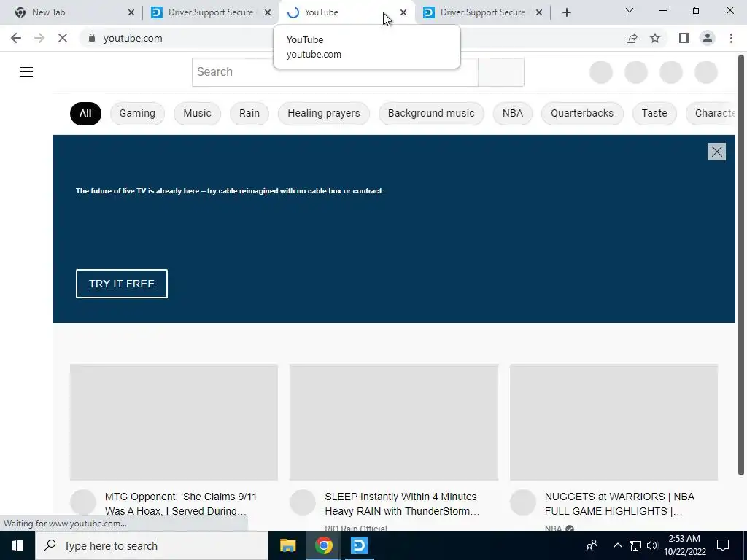
Task: Open the SLEEP Instantly Heavy RAIN video title
Action: [x=402, y=504]
